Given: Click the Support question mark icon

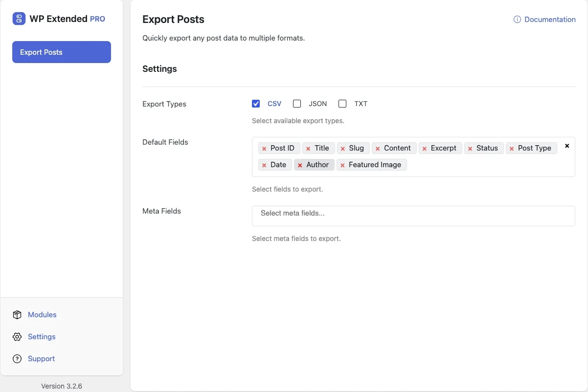Looking at the screenshot, I should coord(17,359).
